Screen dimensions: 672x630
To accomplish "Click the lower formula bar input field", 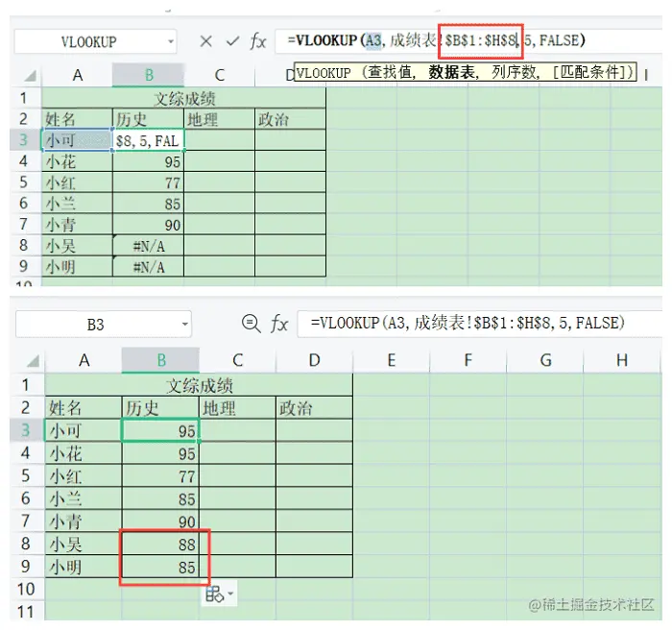I will click(479, 323).
